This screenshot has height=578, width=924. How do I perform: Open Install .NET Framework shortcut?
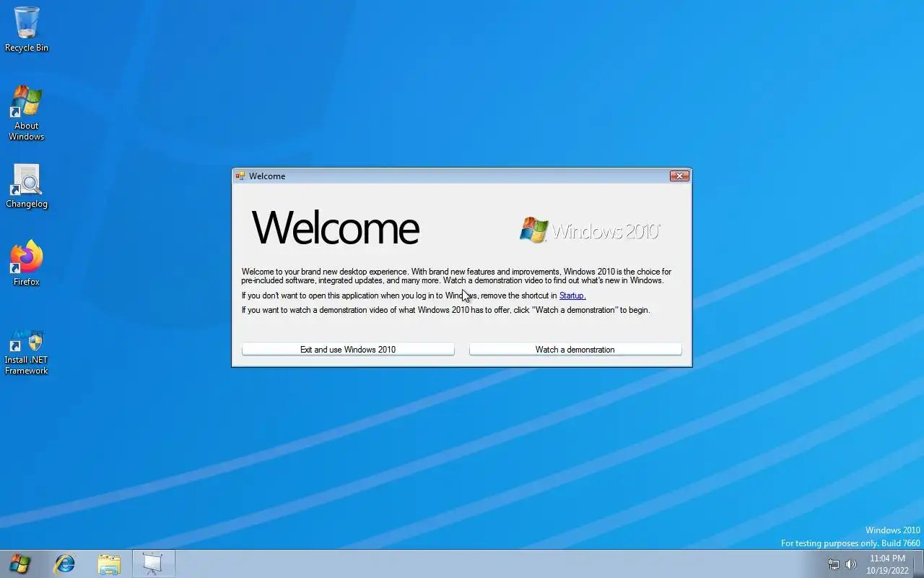click(x=27, y=353)
